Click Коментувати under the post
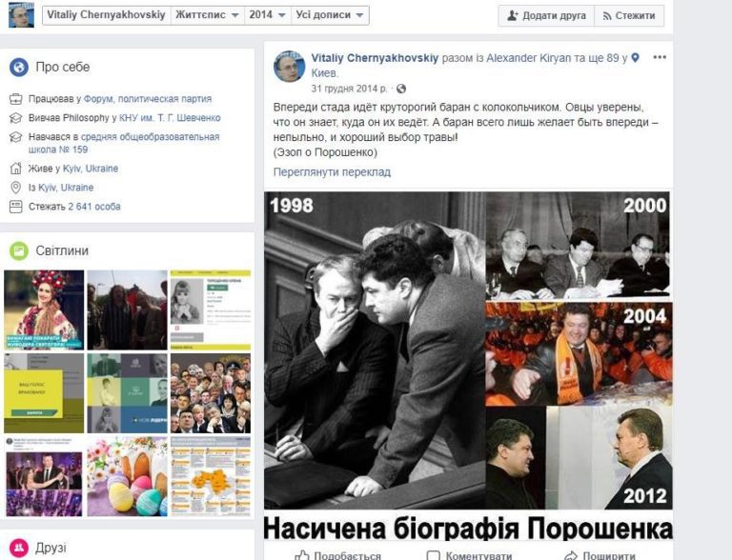Screen dimensions: 732x560 (x=470, y=556)
